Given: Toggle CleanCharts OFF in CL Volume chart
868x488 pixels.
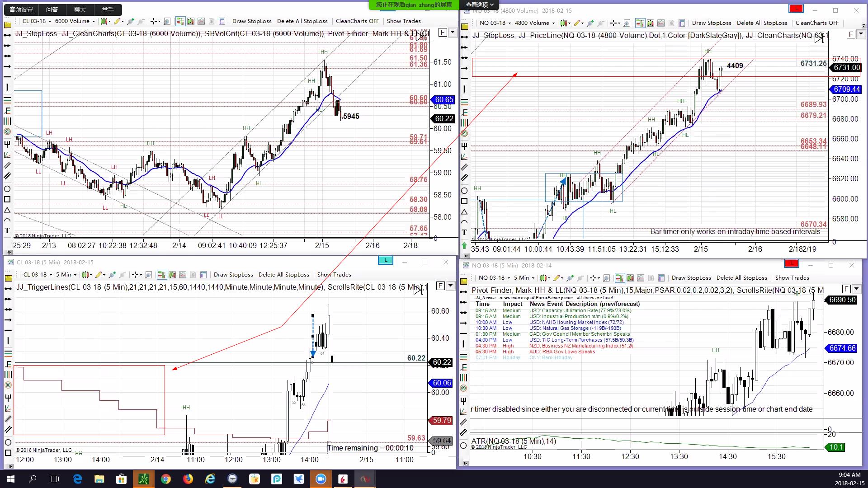Looking at the screenshot, I should point(357,21).
